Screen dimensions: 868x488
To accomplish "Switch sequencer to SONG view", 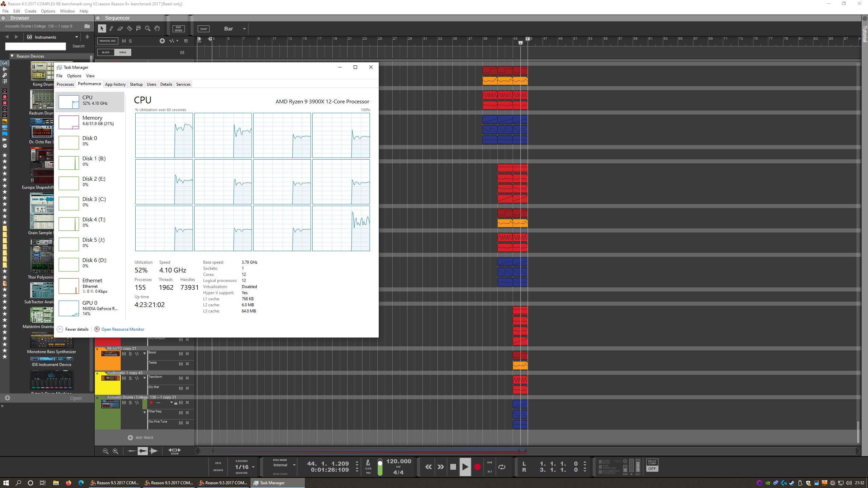I will pyautogui.click(x=123, y=53).
